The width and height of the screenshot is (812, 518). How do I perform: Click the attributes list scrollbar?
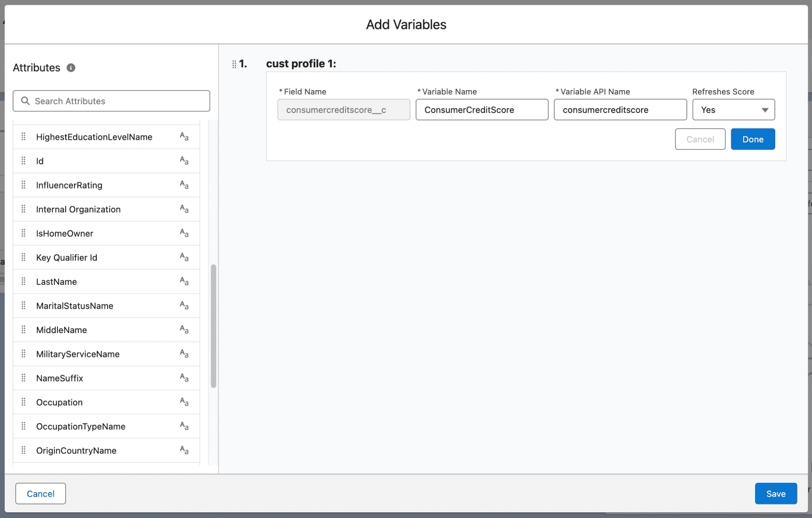(x=213, y=326)
